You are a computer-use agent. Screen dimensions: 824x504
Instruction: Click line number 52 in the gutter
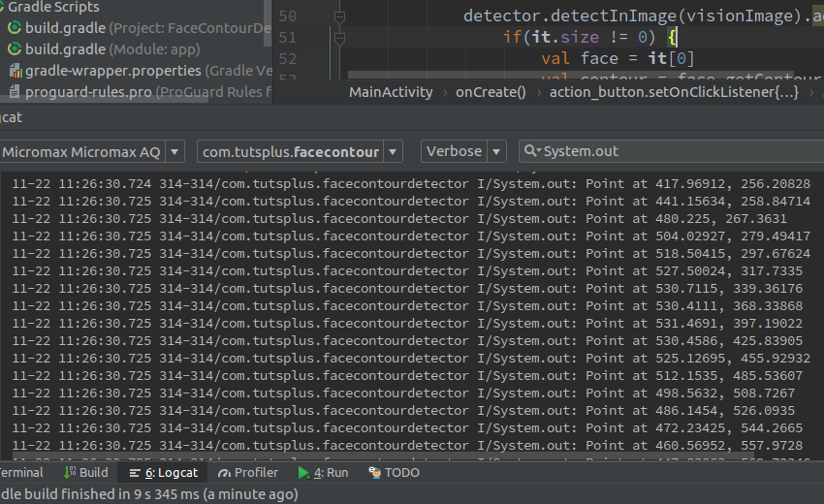coord(288,59)
